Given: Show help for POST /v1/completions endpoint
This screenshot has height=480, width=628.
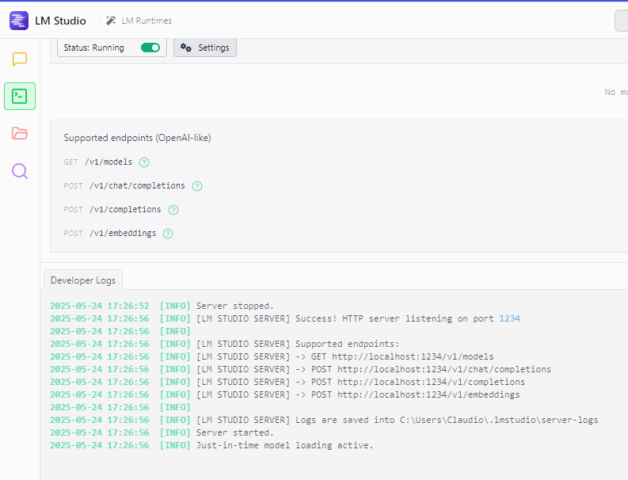Looking at the screenshot, I should (x=173, y=210).
